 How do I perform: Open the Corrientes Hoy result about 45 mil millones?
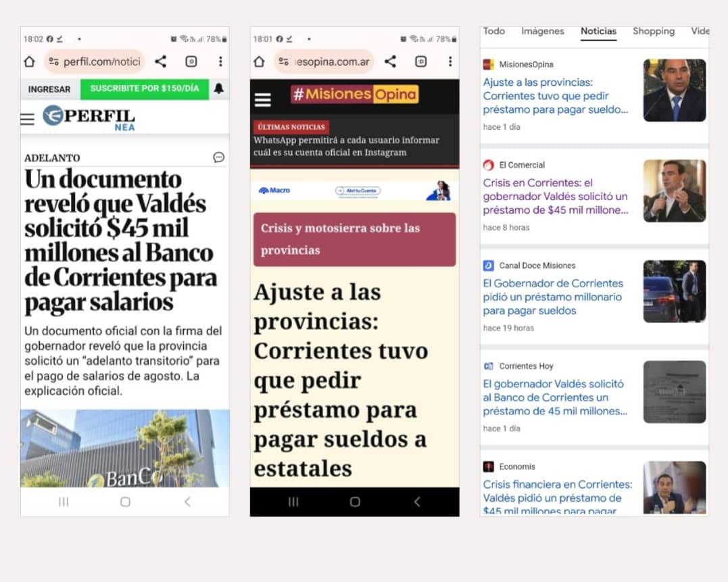pyautogui.click(x=555, y=397)
